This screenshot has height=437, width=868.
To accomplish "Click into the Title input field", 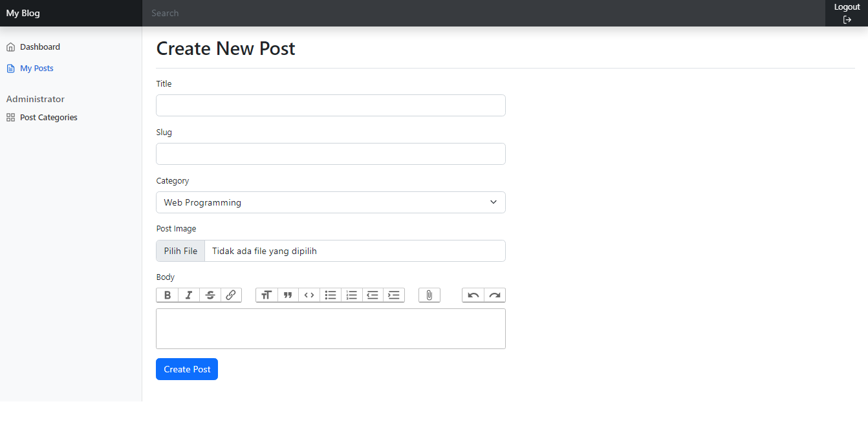I will click(331, 105).
